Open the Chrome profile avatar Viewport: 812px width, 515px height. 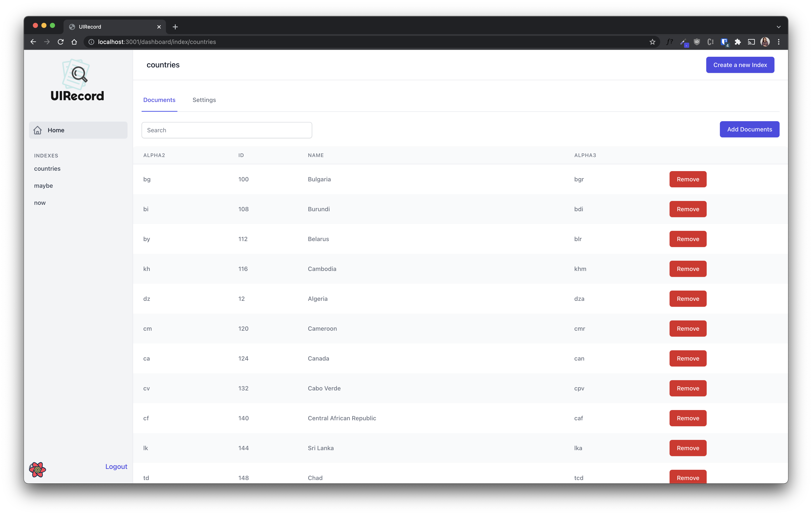pos(765,42)
